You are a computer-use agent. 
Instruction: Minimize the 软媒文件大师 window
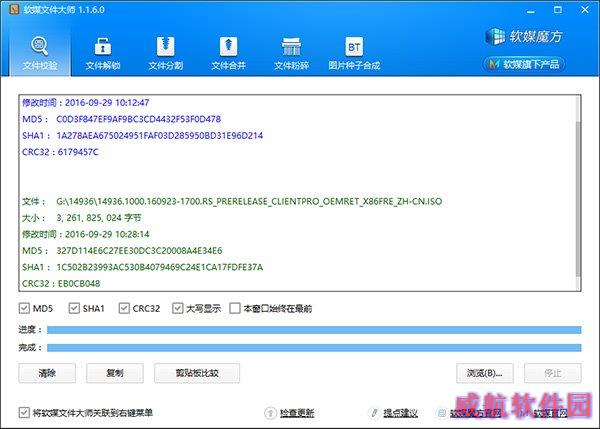coord(530,10)
